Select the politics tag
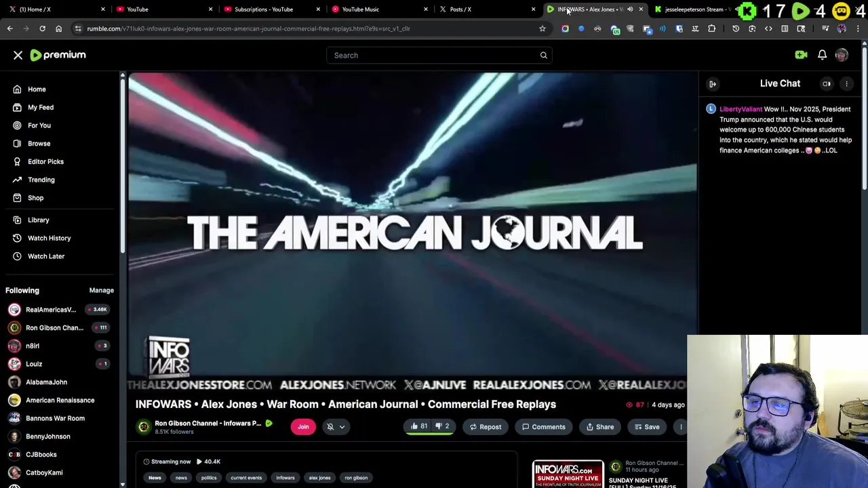868x488 pixels. (209, 478)
